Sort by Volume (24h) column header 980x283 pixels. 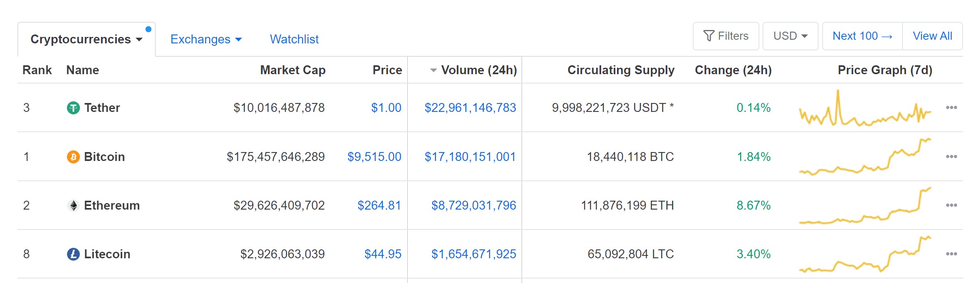[473, 70]
